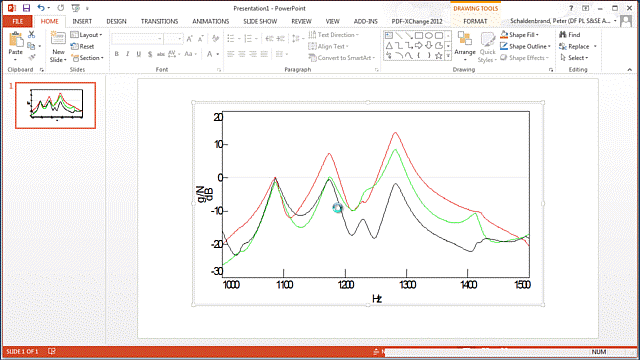640x360 pixels.
Task: Switch to the TRANSITIONS tab
Action: [159, 21]
